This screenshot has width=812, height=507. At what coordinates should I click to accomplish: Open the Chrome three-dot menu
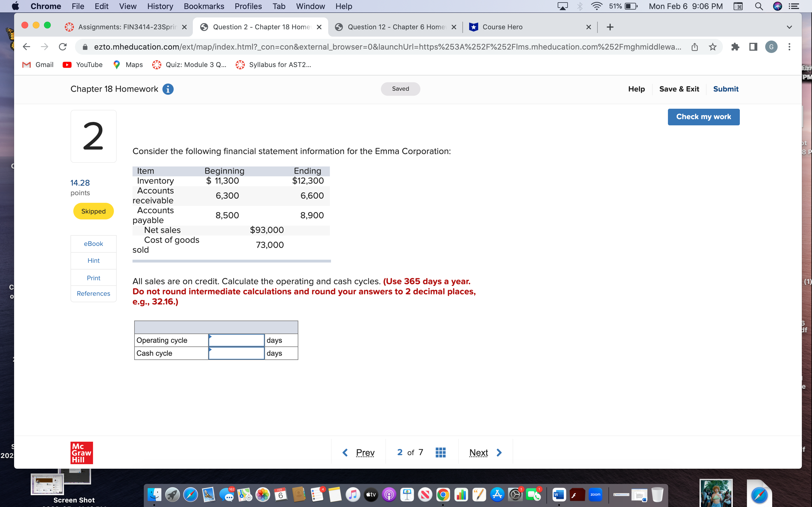click(x=789, y=46)
